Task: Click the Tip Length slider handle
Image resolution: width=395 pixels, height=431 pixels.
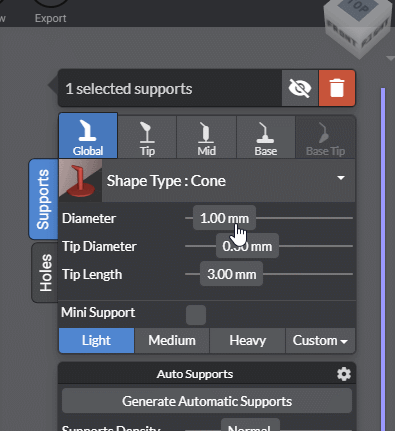Action: pos(231,274)
